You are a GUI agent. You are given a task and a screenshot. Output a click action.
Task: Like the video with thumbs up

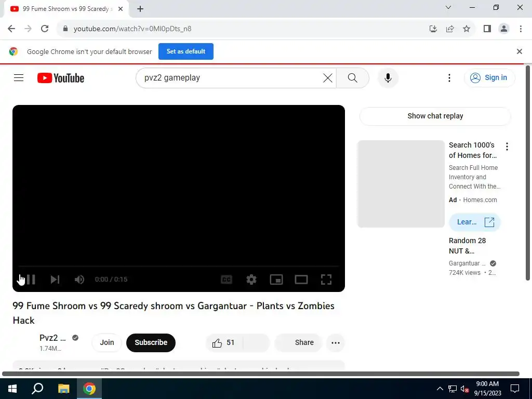[223, 343]
